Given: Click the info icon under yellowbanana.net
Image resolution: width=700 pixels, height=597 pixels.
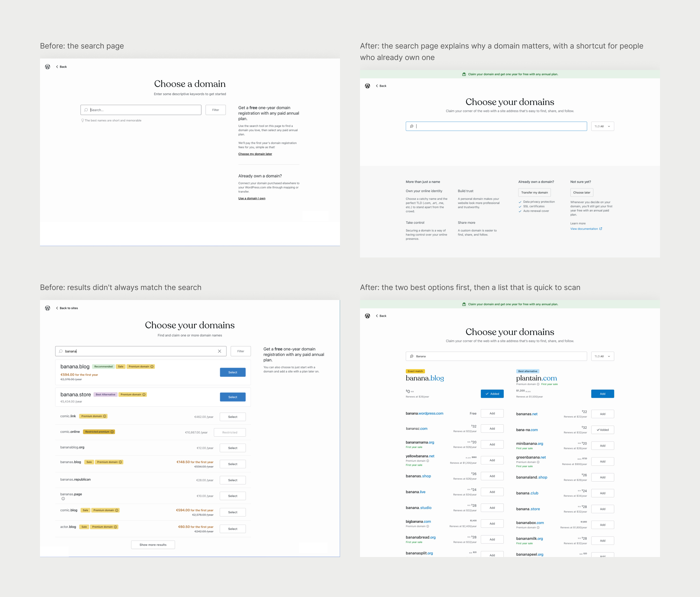Looking at the screenshot, I should (428, 461).
